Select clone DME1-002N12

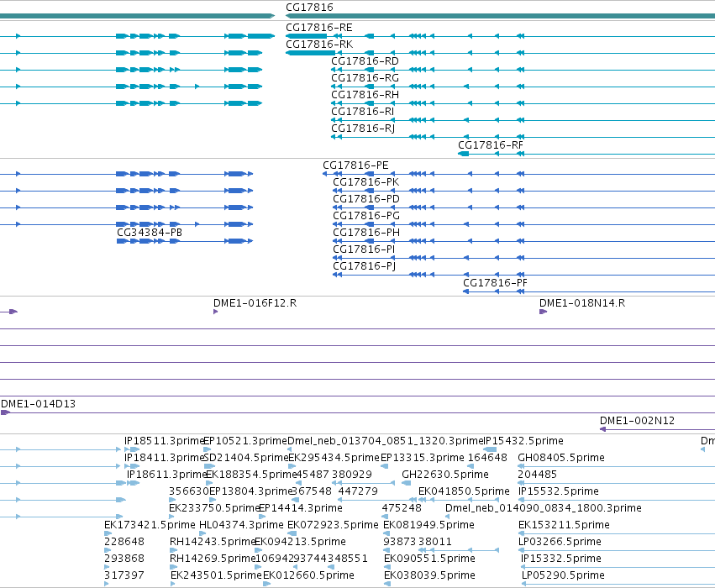(x=637, y=421)
